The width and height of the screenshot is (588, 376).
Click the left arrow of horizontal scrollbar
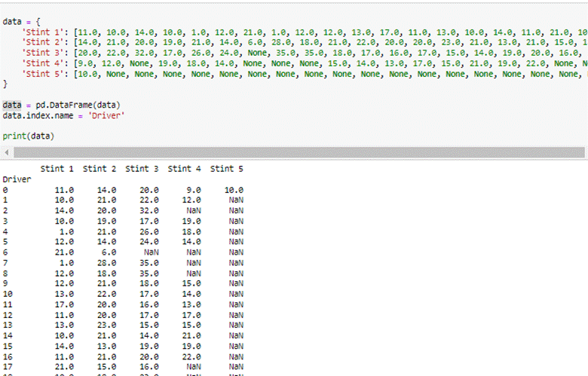pos(7,152)
